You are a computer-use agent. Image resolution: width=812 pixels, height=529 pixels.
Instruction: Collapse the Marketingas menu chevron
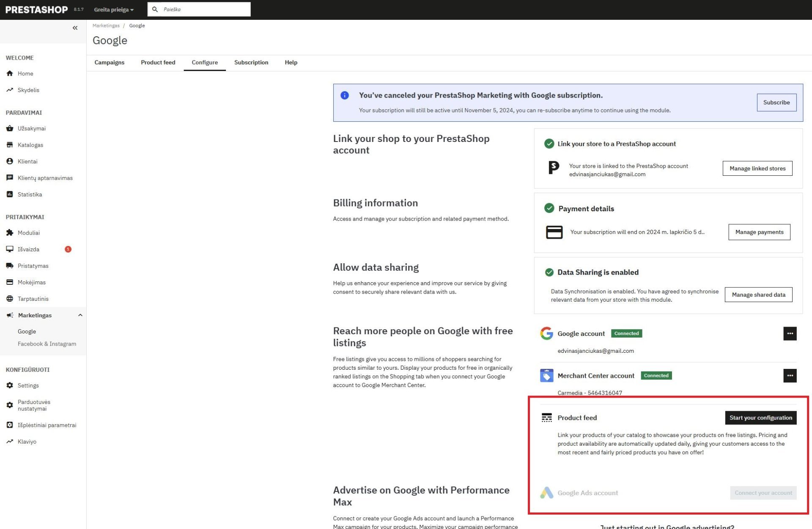(80, 315)
